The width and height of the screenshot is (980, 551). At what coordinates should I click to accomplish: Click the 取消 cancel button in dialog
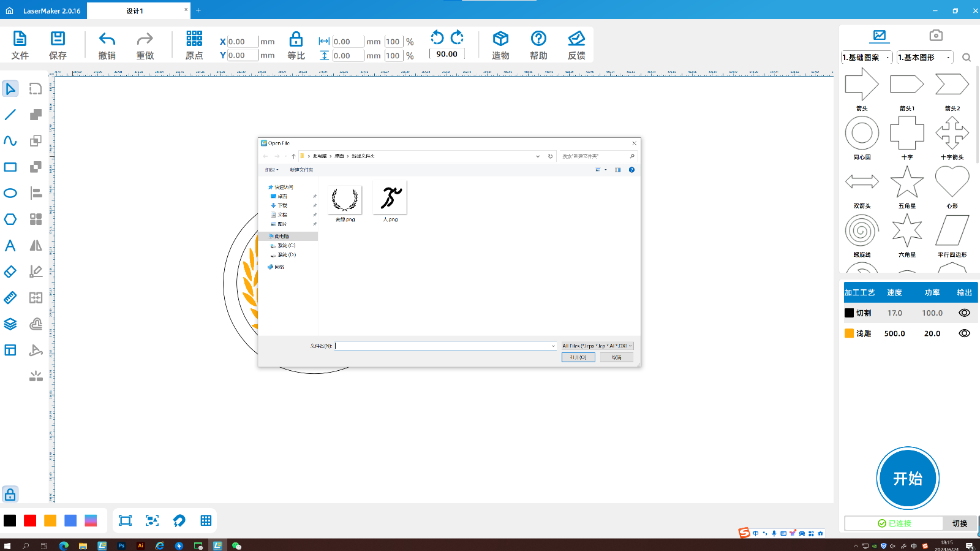tap(616, 357)
